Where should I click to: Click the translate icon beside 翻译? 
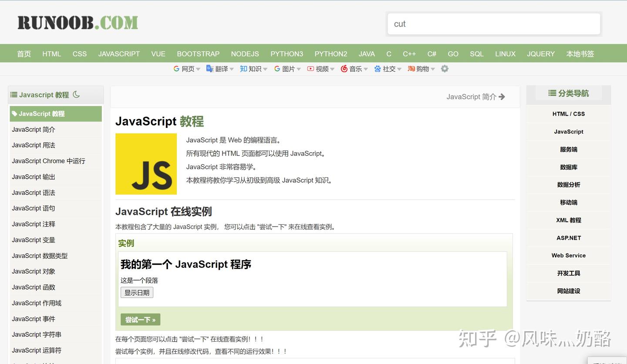(x=210, y=69)
